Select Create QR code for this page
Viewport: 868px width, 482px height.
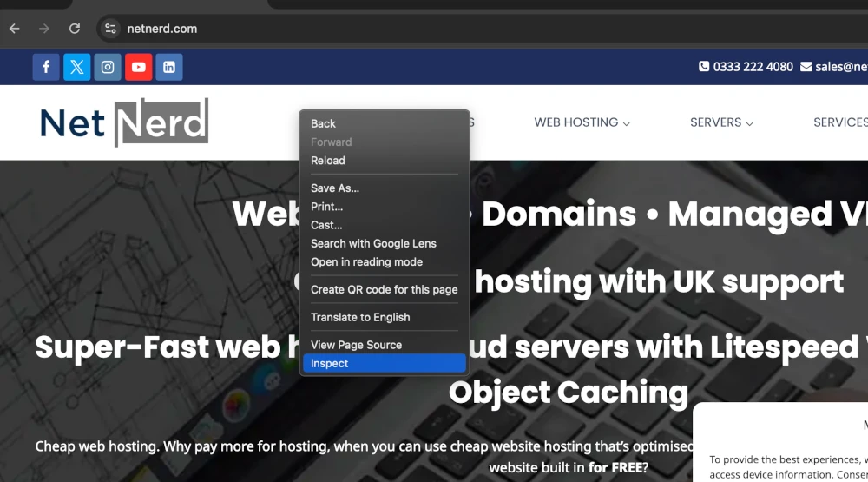coord(385,290)
